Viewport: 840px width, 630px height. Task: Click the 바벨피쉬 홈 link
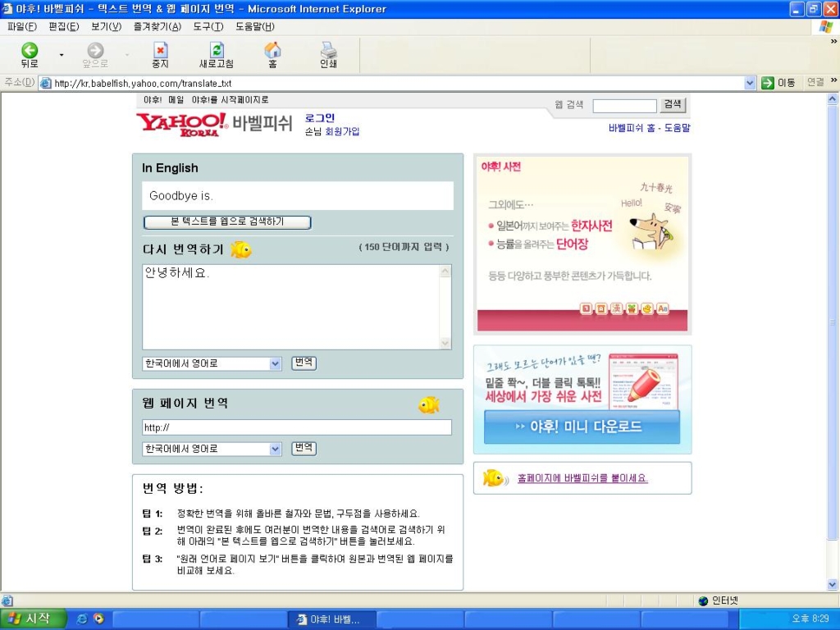point(631,128)
